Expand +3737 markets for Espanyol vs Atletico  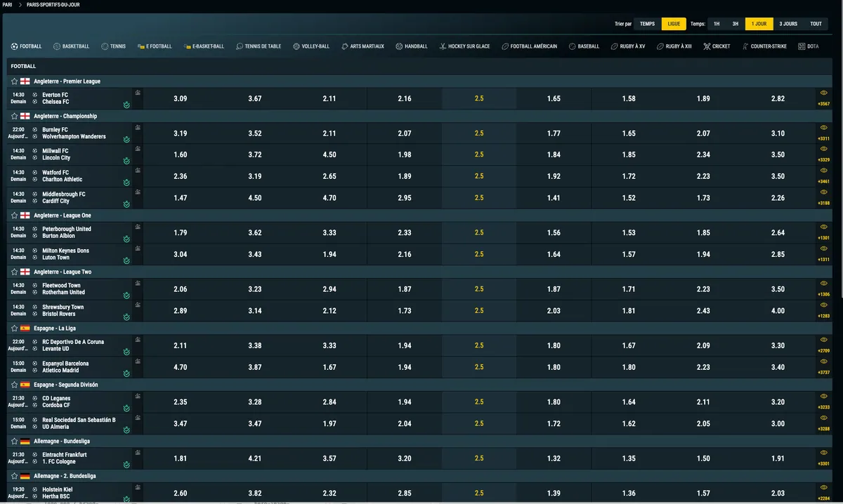824,373
